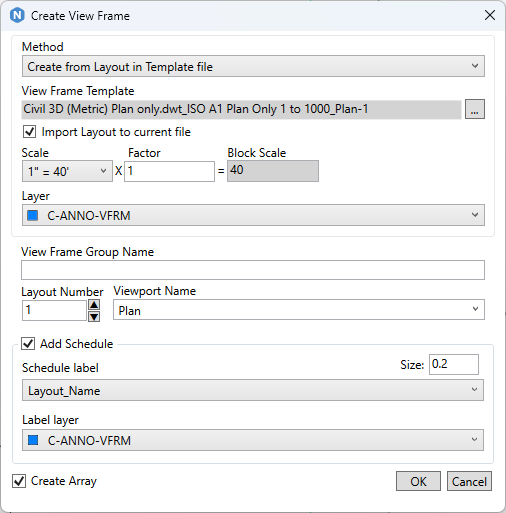Image resolution: width=506 pixels, height=513 pixels.
Task: Expand the Schedule label Layout_Name dropdown
Action: (253, 390)
